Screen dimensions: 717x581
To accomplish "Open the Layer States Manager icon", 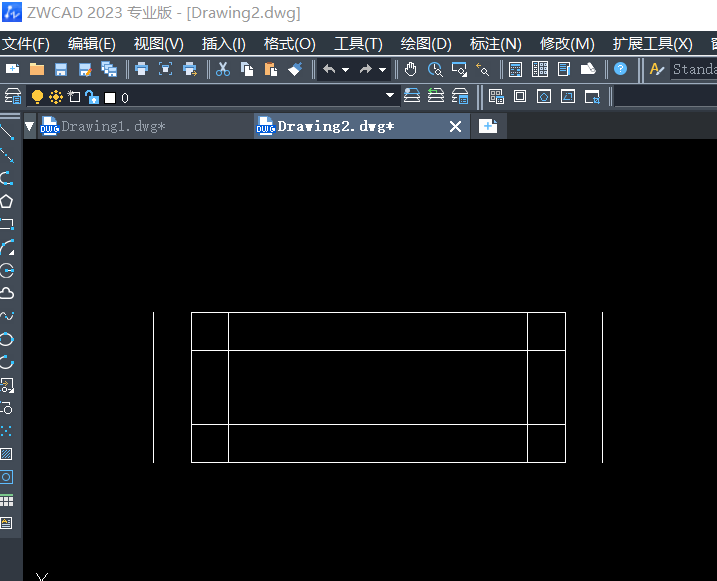I will click(460, 96).
